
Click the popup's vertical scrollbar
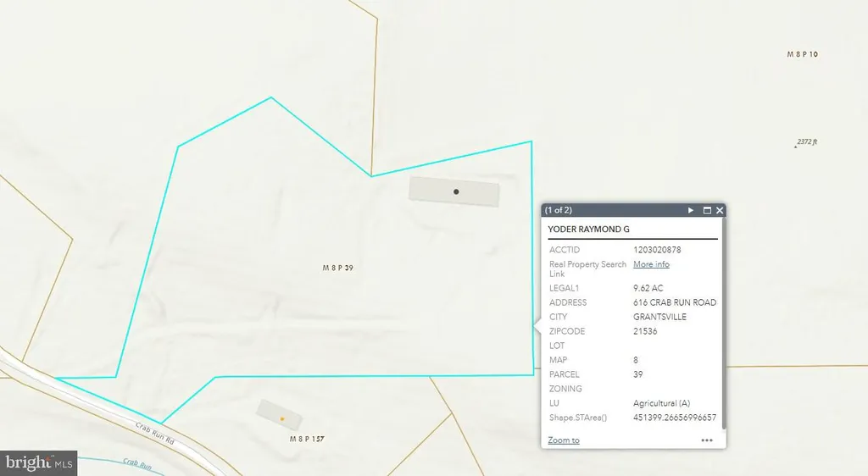point(724,322)
